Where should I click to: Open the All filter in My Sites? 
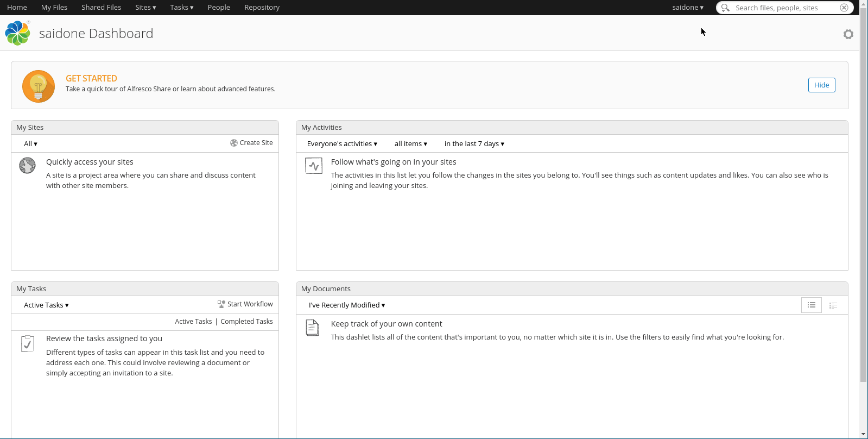(x=30, y=144)
